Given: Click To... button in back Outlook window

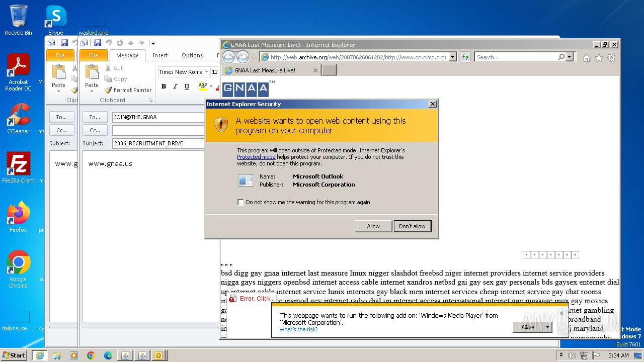Looking at the screenshot, I should [x=61, y=117].
